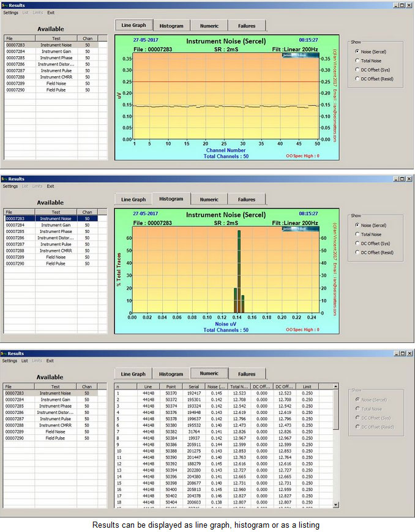Click the tallest histogram bar

tap(239, 272)
